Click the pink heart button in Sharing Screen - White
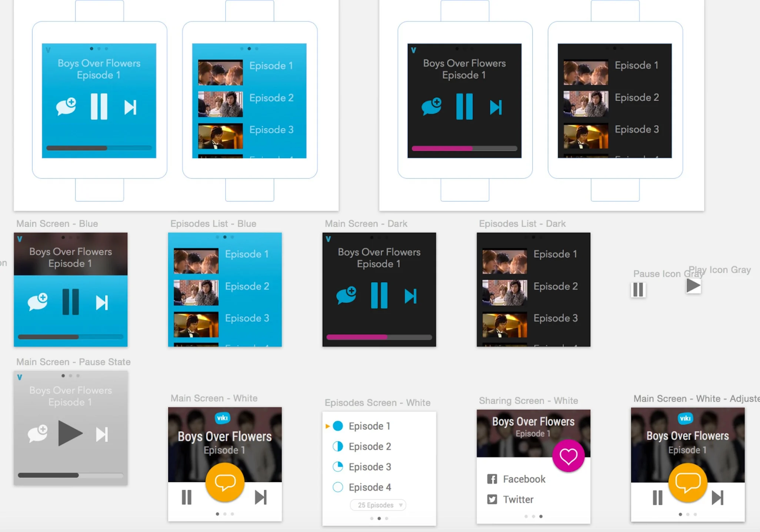 coord(568,456)
